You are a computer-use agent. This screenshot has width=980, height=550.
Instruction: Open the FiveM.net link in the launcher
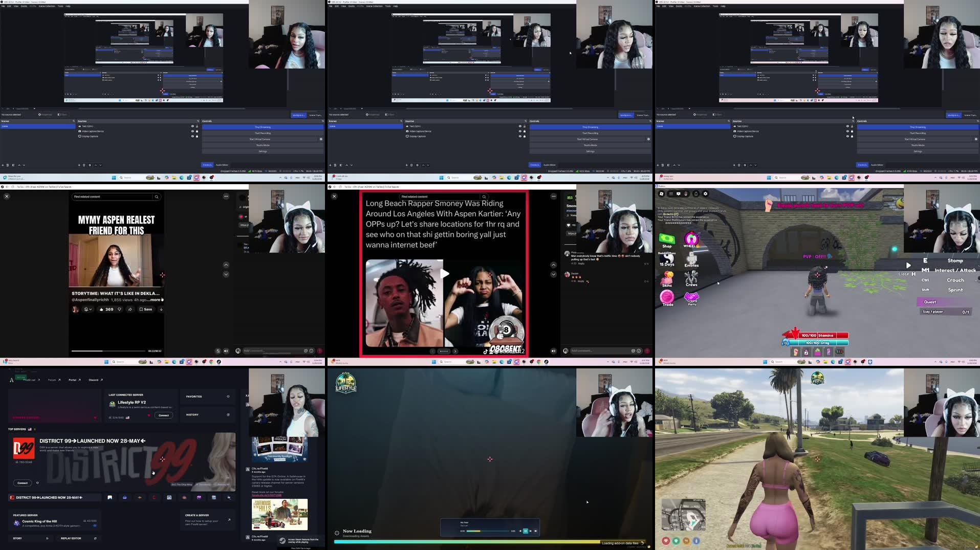(x=31, y=380)
